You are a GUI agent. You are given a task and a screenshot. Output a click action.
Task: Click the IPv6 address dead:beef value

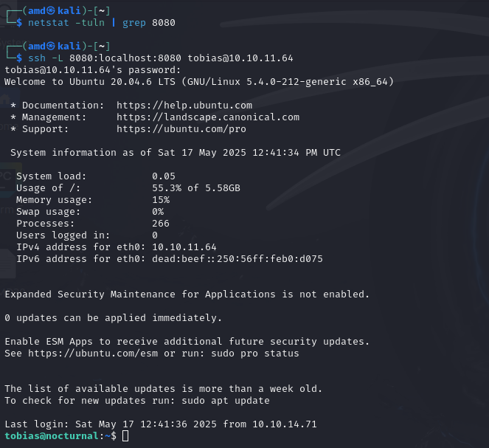[237, 259]
